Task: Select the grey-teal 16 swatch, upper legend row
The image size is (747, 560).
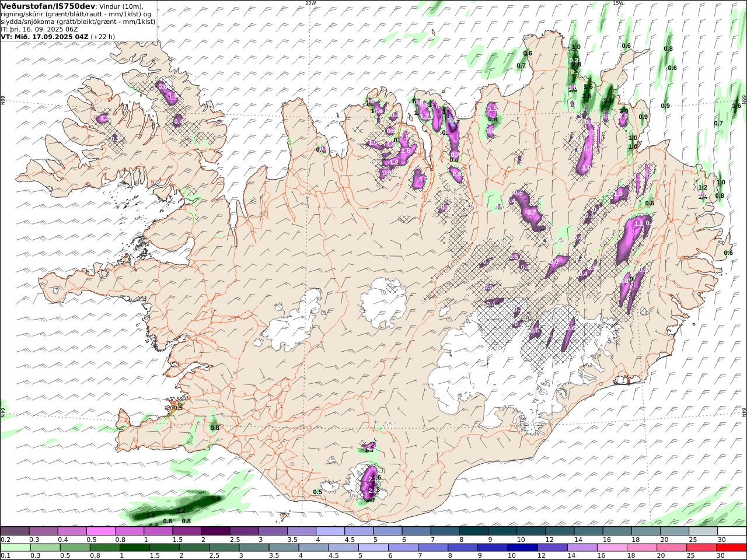Action: click(x=617, y=531)
